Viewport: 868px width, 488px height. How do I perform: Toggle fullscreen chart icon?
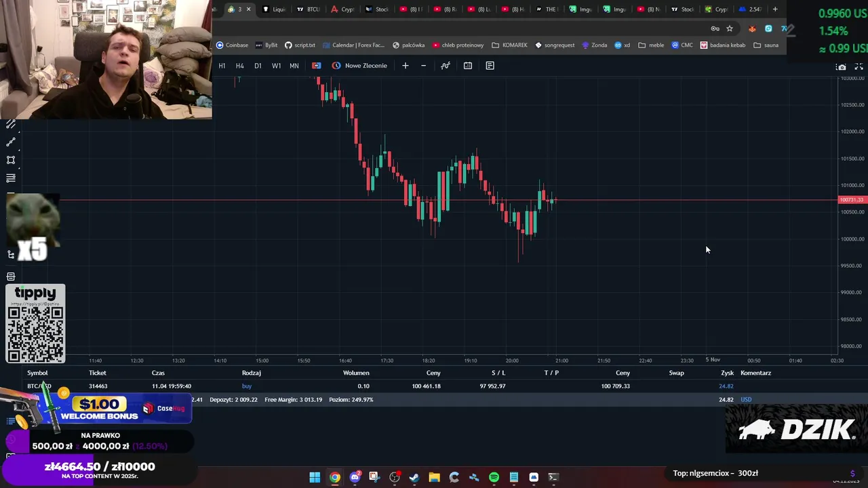pos(859,67)
